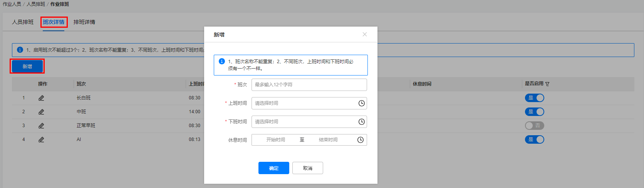Viewport: 644px width, 188px height.
Task: Click clock icon in 下班时间 field
Action: [361, 122]
